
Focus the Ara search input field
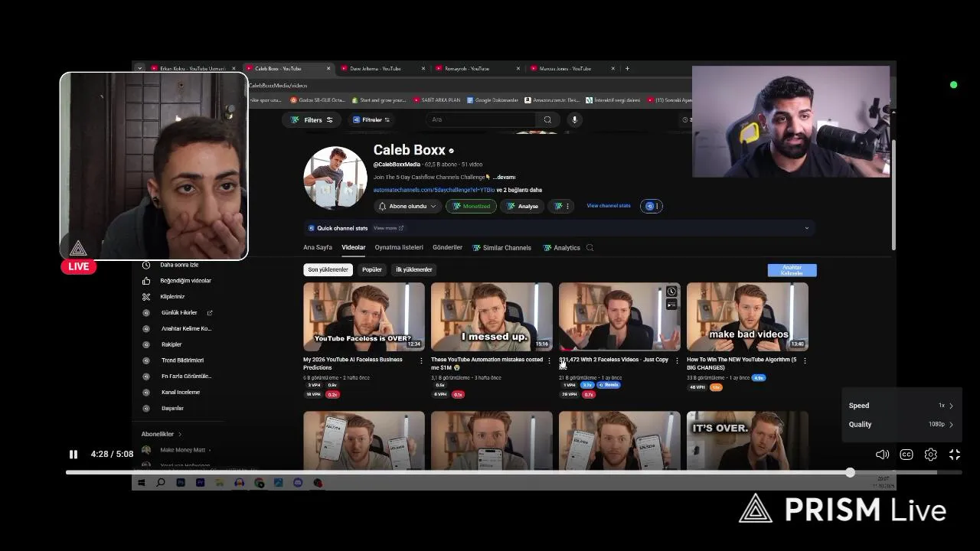[481, 119]
